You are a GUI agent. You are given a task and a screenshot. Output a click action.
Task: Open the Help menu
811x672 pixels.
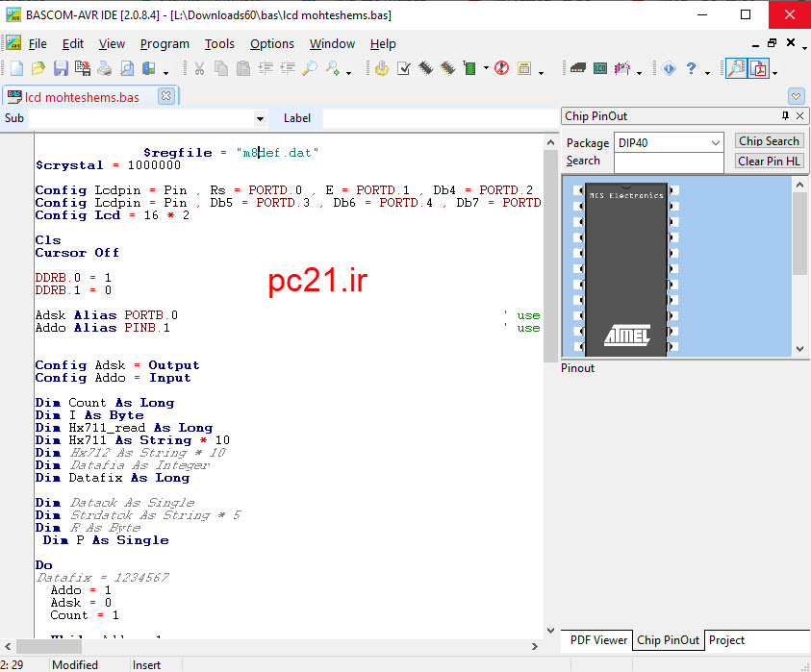coord(383,44)
